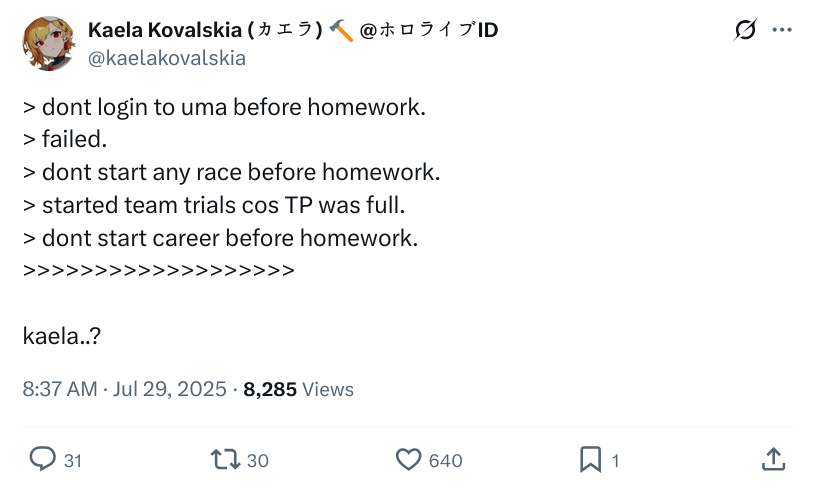815x492 pixels.
Task: Click the "dont login to uma" line
Action: [x=224, y=107]
